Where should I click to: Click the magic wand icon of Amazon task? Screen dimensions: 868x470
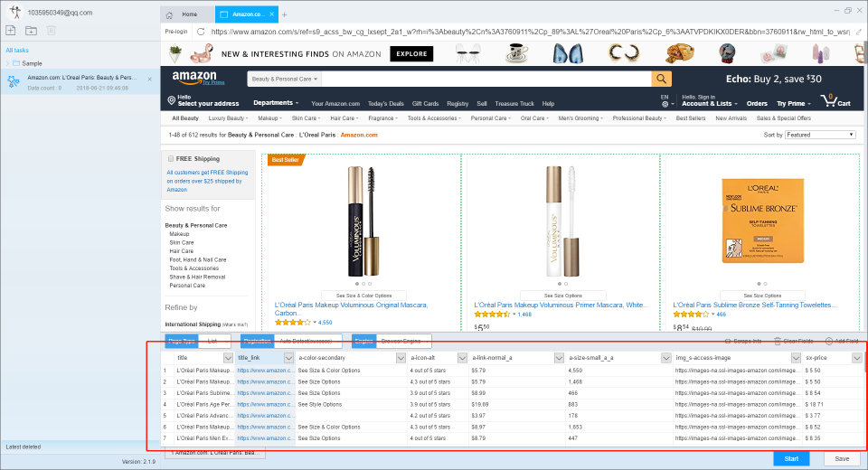pos(14,82)
